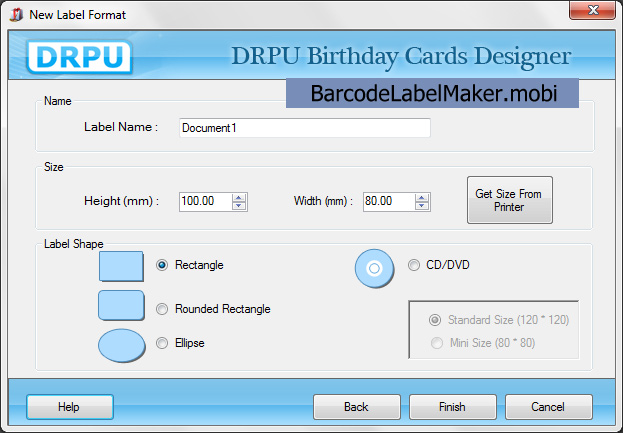This screenshot has height=433, width=623.
Task: Click the app icon in the title bar
Action: [16, 15]
